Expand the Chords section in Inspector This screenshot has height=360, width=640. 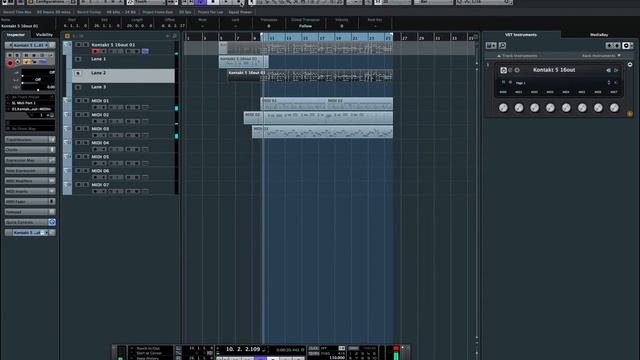(x=30, y=150)
